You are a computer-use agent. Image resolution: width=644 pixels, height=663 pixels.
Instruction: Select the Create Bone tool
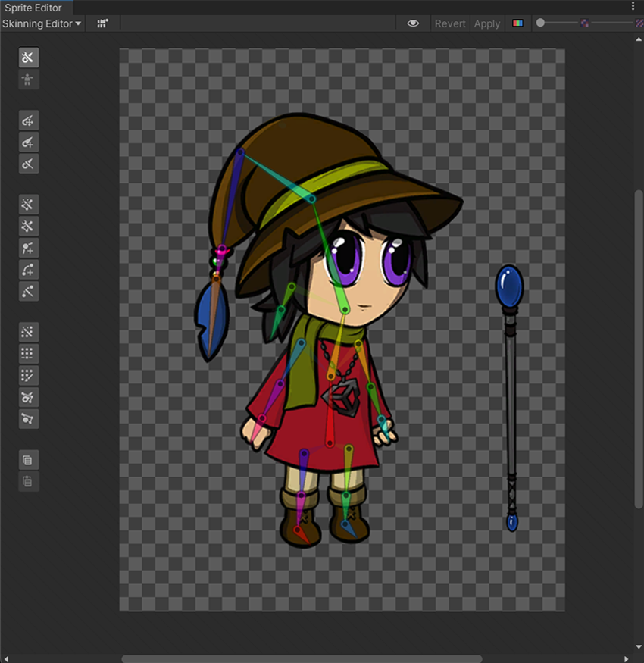click(28, 142)
